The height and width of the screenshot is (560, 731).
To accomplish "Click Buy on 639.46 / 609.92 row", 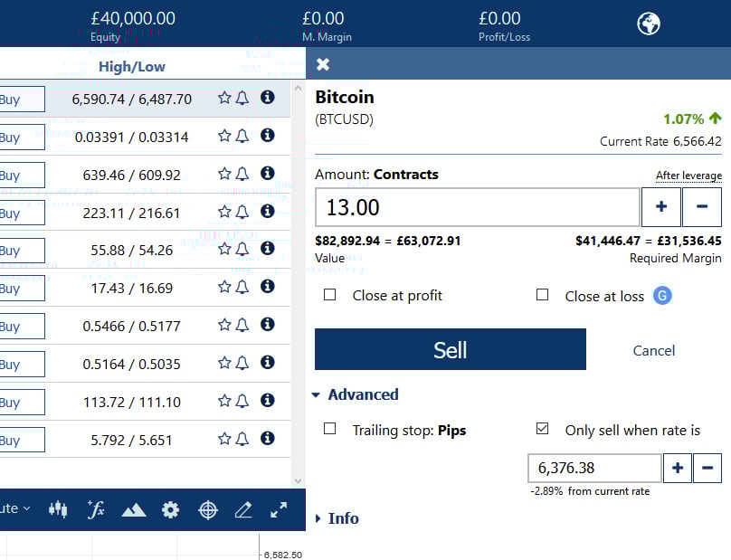I will coord(22,175).
